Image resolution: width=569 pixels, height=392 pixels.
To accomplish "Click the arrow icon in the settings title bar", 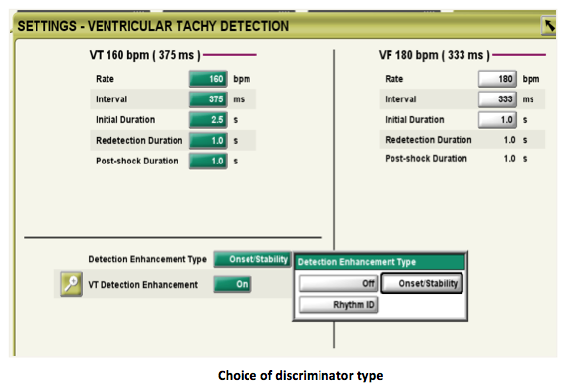I will (x=548, y=26).
